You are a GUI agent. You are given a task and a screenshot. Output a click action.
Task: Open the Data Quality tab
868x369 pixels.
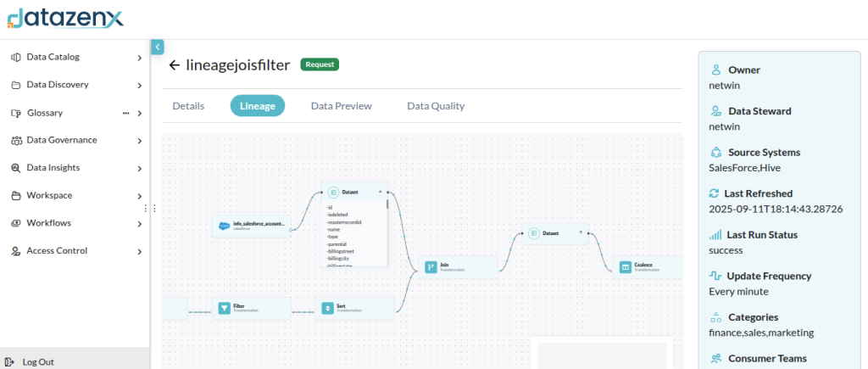click(436, 106)
